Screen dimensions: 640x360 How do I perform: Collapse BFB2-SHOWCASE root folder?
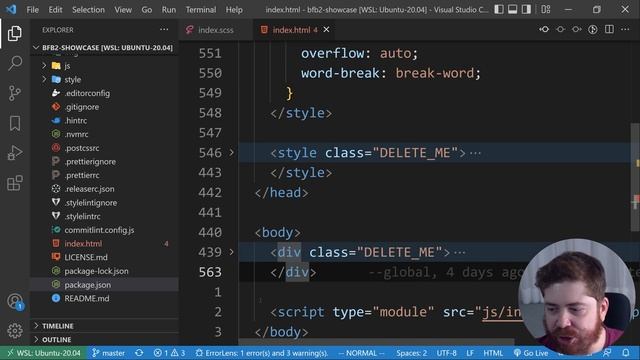pyautogui.click(x=105, y=48)
